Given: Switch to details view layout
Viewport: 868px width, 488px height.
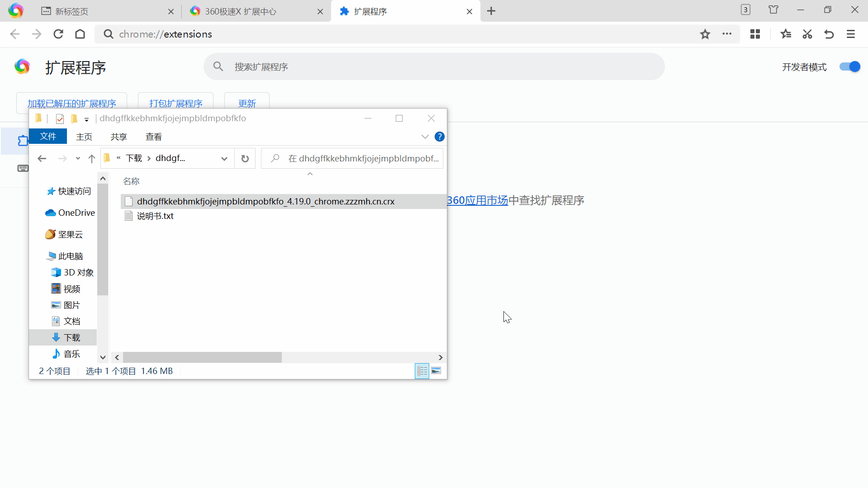Looking at the screenshot, I should click(x=422, y=371).
